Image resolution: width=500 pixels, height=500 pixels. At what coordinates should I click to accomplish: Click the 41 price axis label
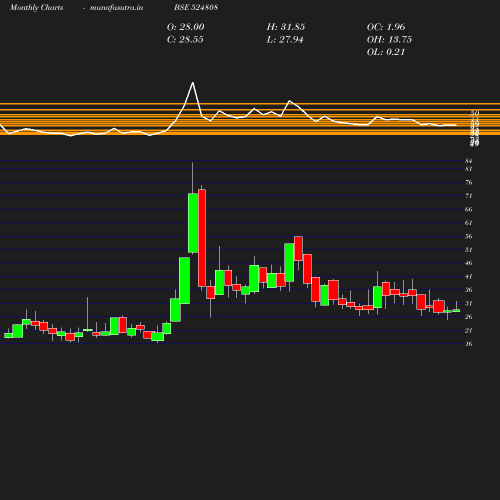(x=469, y=277)
